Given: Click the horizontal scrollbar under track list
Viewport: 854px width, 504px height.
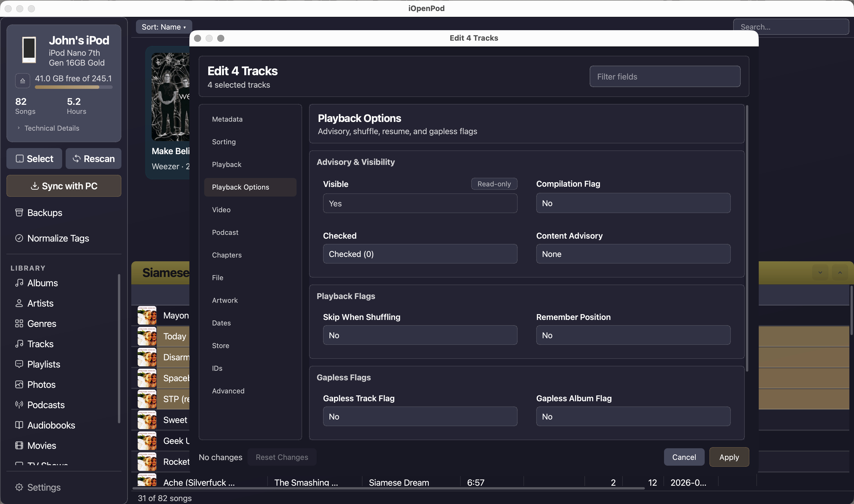Looking at the screenshot, I should (x=388, y=488).
